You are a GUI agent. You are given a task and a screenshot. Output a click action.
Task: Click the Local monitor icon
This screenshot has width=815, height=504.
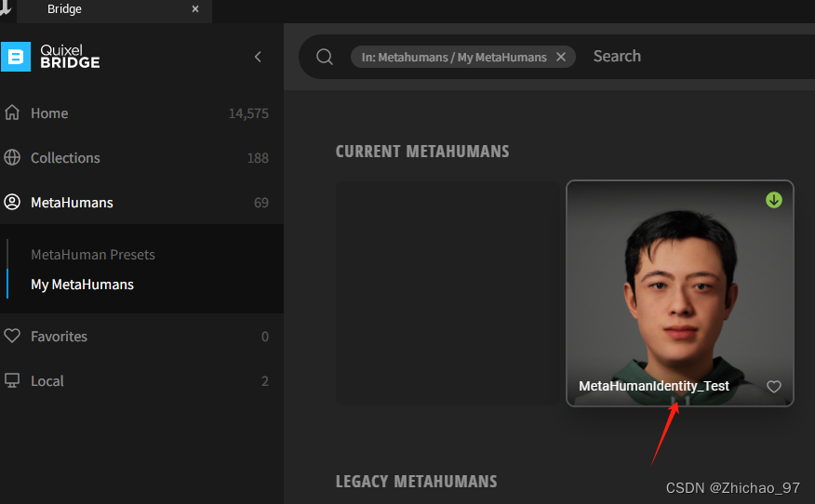12,380
